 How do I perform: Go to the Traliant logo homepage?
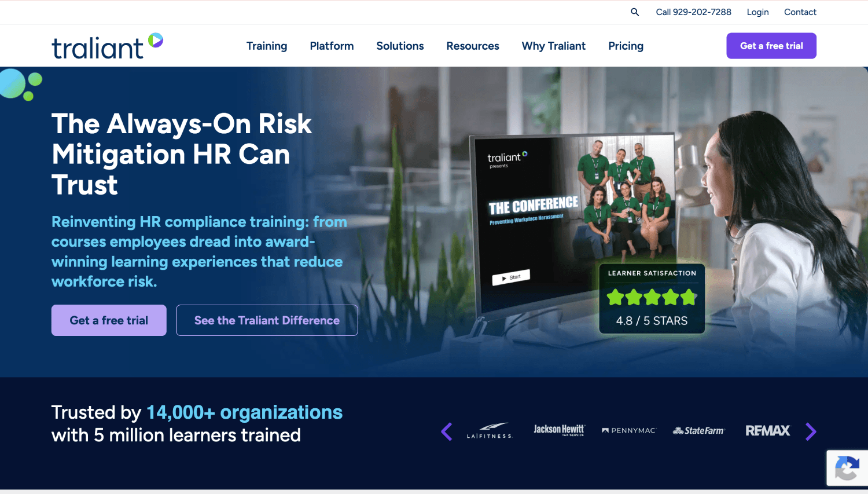tap(108, 46)
